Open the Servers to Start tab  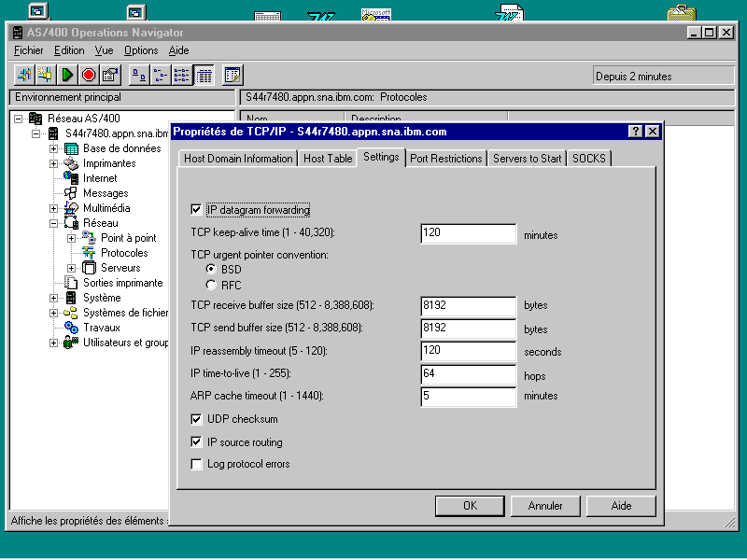527,159
